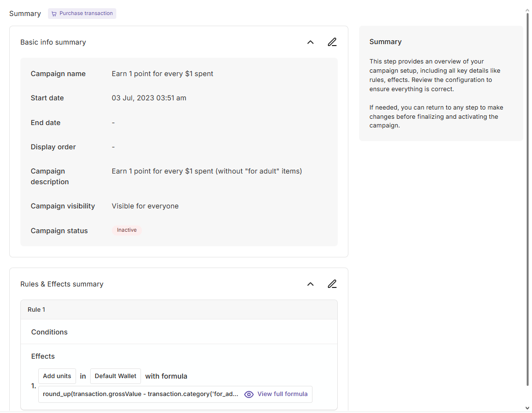Click the pencil edit icon for Rules & Effects summary

[x=332, y=284]
